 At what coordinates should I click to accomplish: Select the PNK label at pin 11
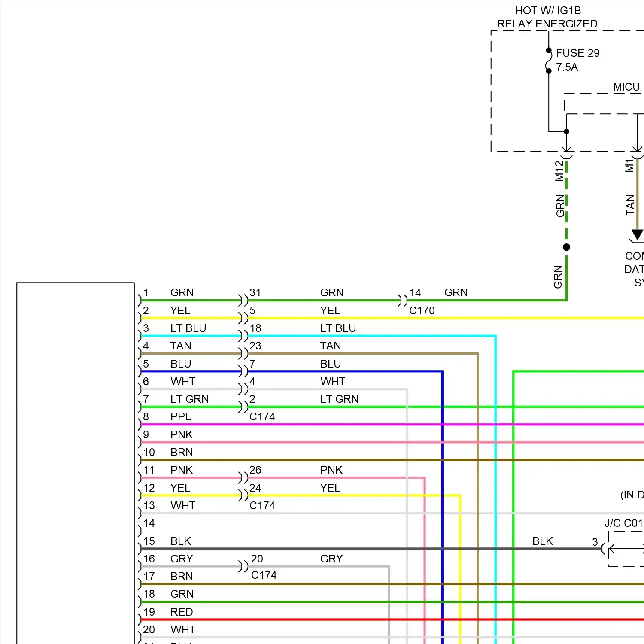coord(182,470)
